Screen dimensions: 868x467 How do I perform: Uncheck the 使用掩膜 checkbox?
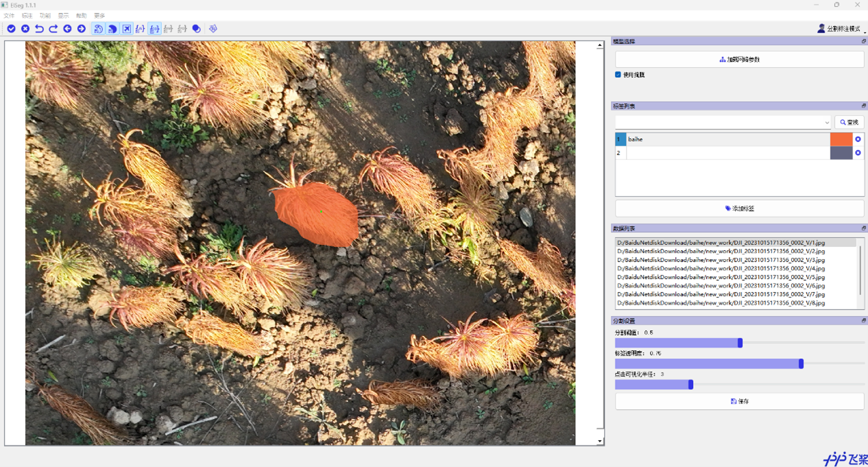(618, 74)
